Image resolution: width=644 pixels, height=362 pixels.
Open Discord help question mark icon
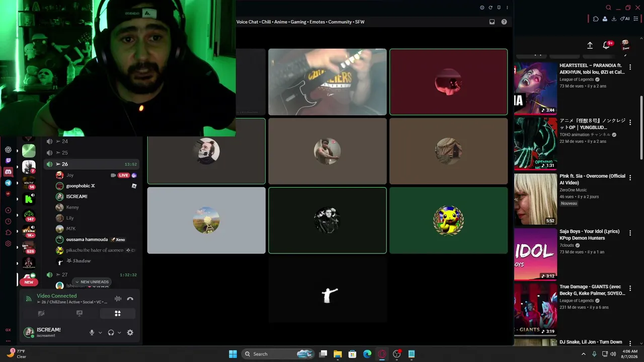504,22
